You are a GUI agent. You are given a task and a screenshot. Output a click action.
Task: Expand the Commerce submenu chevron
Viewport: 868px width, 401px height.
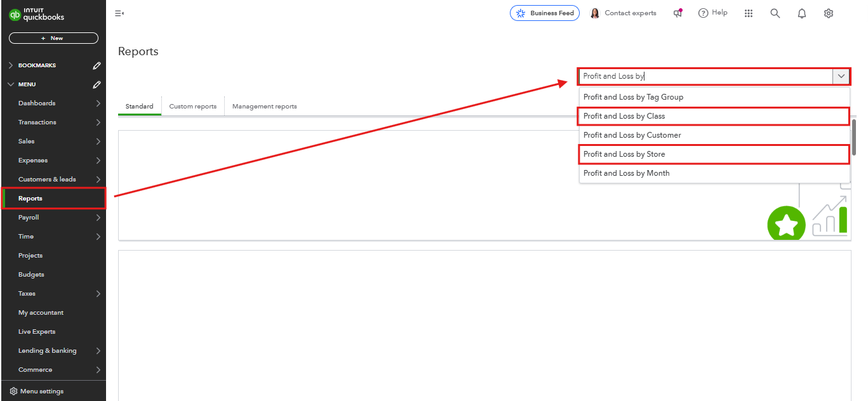[x=98, y=370]
